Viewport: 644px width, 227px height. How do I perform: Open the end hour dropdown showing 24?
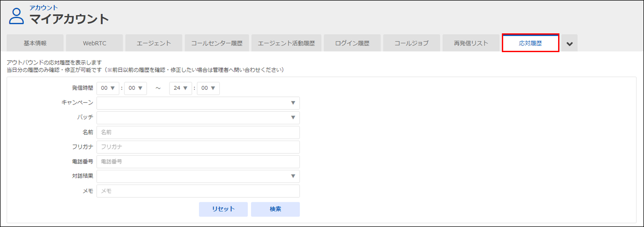coord(180,88)
